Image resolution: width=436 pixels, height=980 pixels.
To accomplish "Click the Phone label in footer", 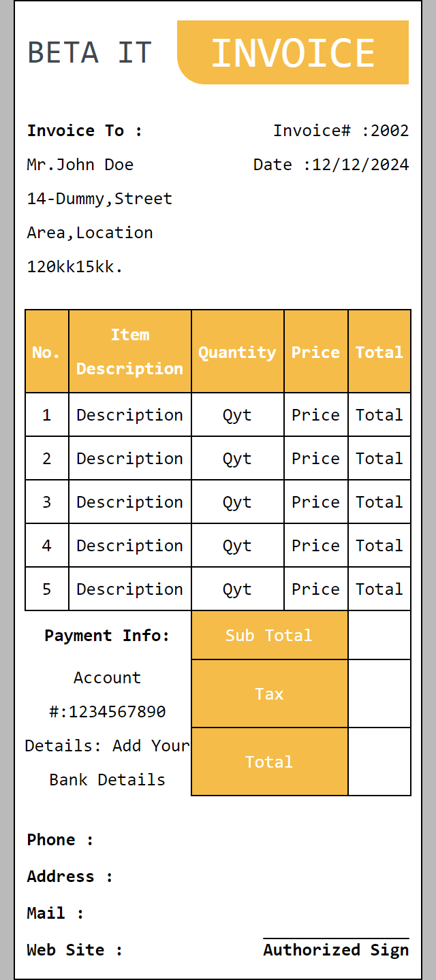I will pyautogui.click(x=60, y=840).
